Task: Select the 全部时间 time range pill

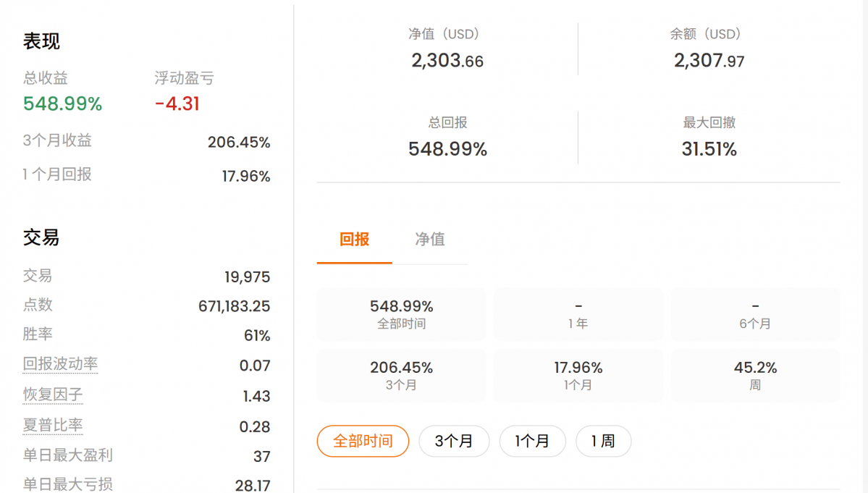Action: pos(363,441)
